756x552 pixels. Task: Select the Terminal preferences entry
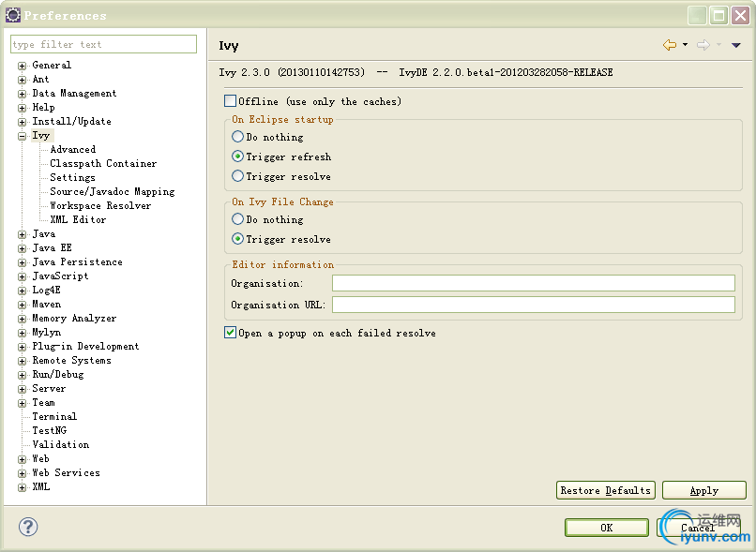click(54, 416)
